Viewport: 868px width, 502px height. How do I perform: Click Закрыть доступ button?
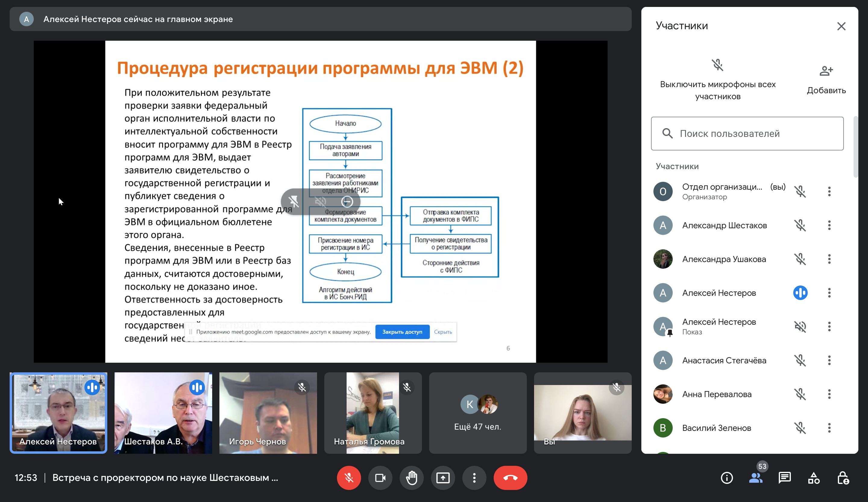(402, 332)
